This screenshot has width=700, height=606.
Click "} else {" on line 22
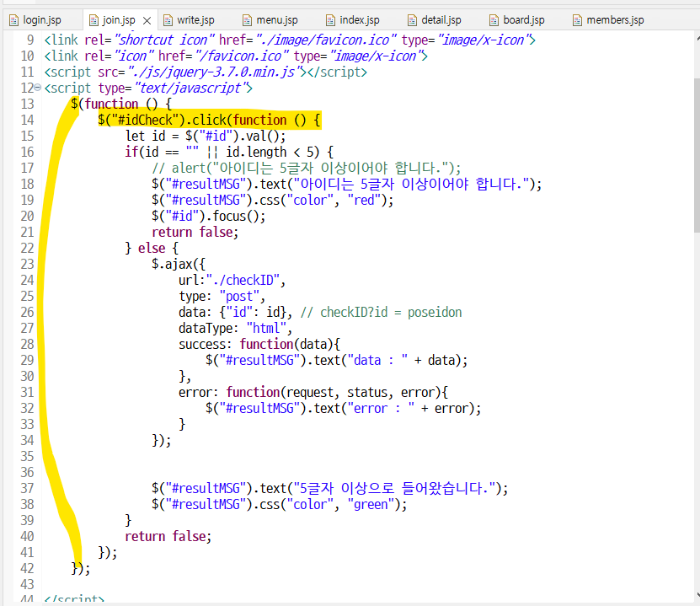point(152,249)
